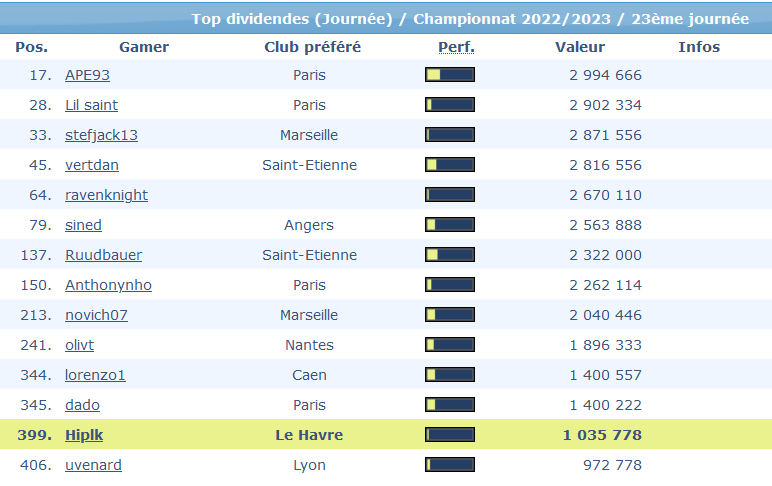Click the Gamer column header
Viewport: 772px width, 486px height.
tap(144, 47)
